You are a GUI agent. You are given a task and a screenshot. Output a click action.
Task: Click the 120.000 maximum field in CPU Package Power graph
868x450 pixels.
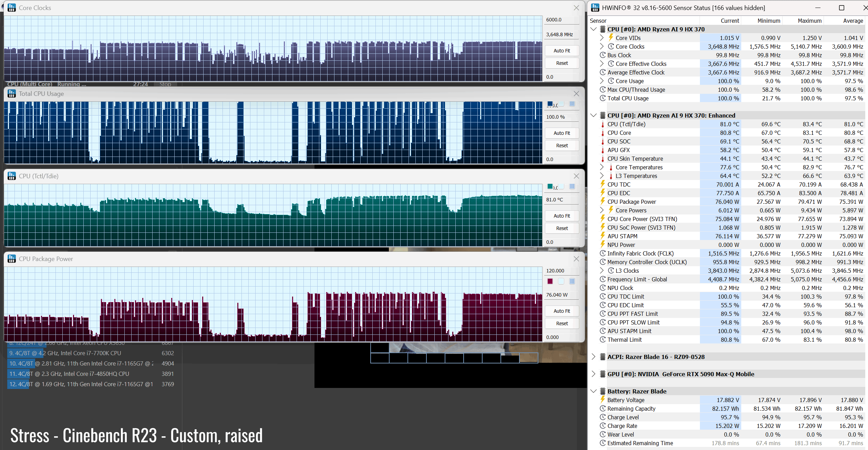pos(561,271)
